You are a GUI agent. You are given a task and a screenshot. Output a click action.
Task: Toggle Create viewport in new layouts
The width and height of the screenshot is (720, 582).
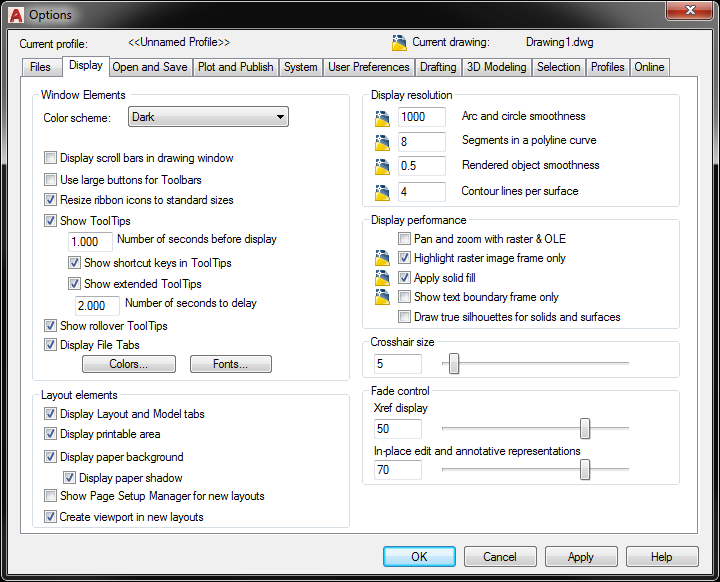click(50, 517)
